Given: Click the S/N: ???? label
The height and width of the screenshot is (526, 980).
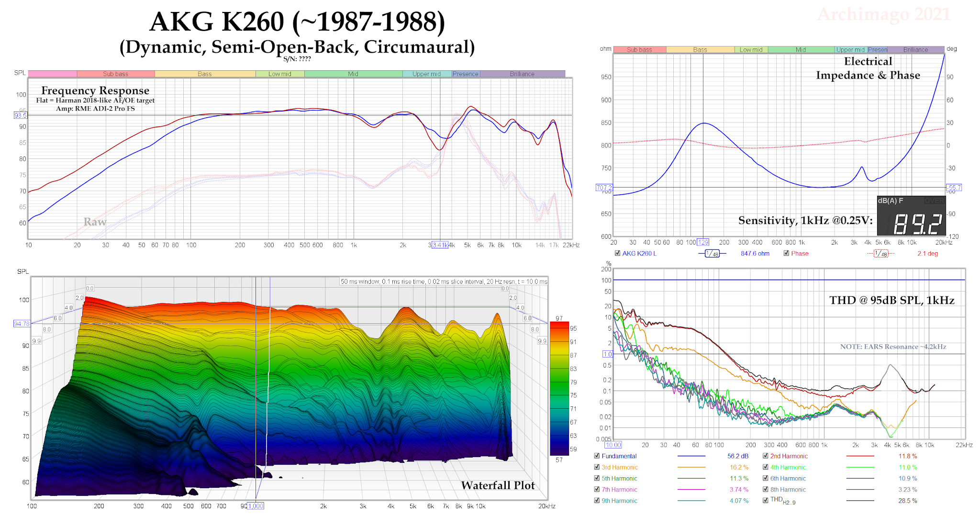Looking at the screenshot, I should coord(297,59).
